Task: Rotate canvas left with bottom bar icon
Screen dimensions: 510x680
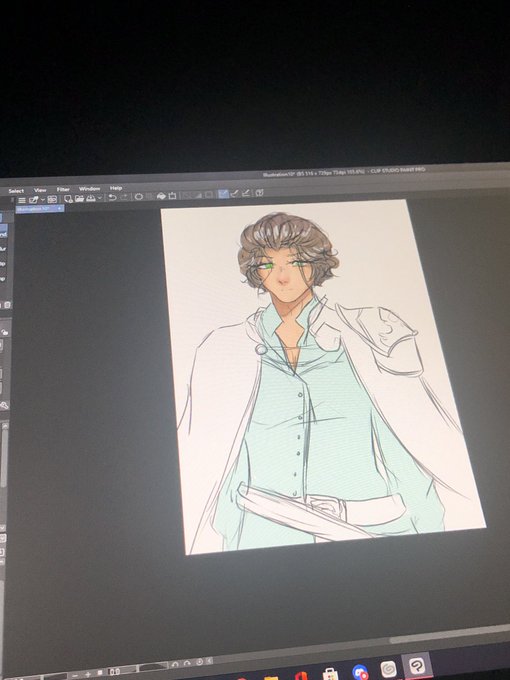Action: (x=175, y=664)
